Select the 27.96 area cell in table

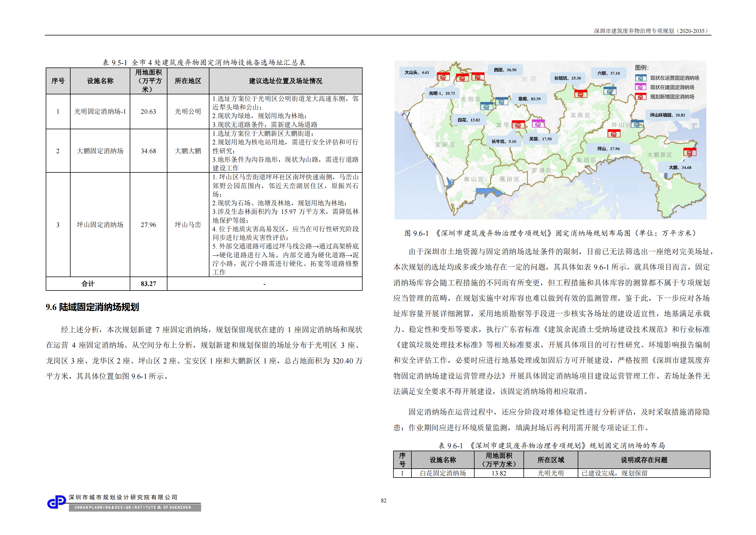(149, 225)
